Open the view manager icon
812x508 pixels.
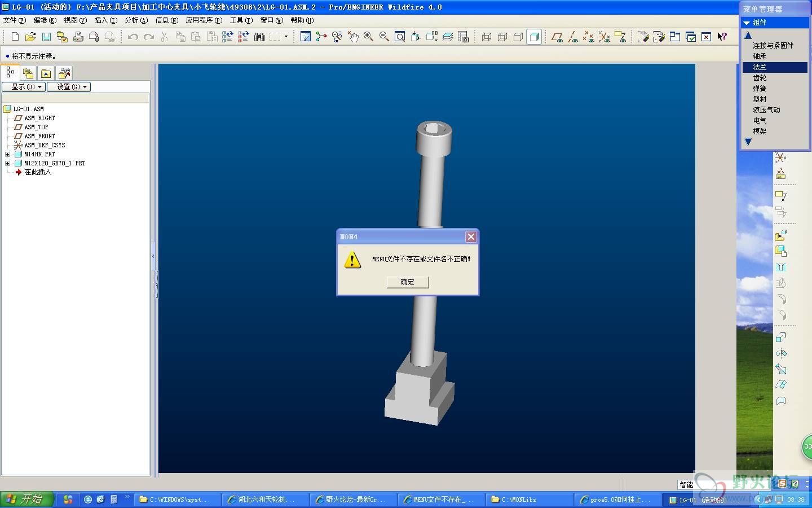click(x=464, y=37)
